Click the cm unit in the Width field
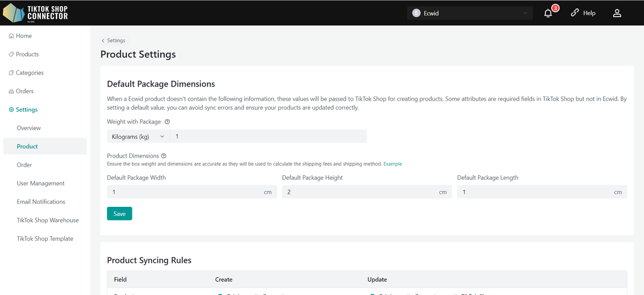This screenshot has height=295, width=644. click(x=268, y=192)
